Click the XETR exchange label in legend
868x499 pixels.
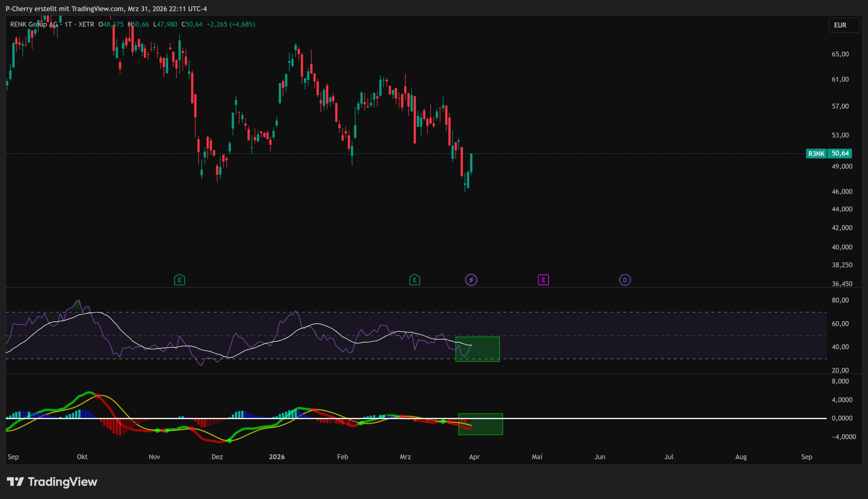[x=86, y=24]
